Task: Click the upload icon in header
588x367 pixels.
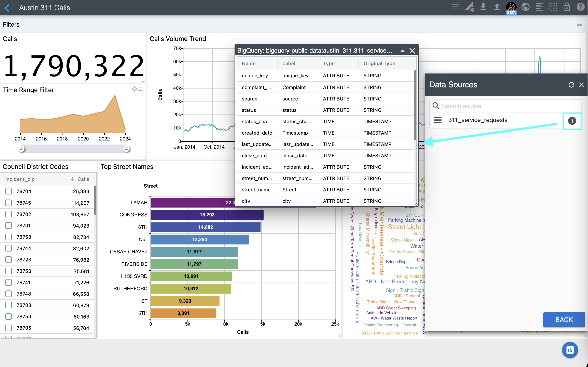Action: [x=497, y=7]
